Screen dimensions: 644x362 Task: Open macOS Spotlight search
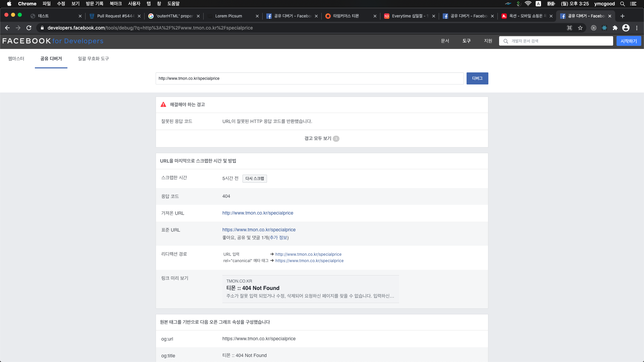(x=623, y=4)
